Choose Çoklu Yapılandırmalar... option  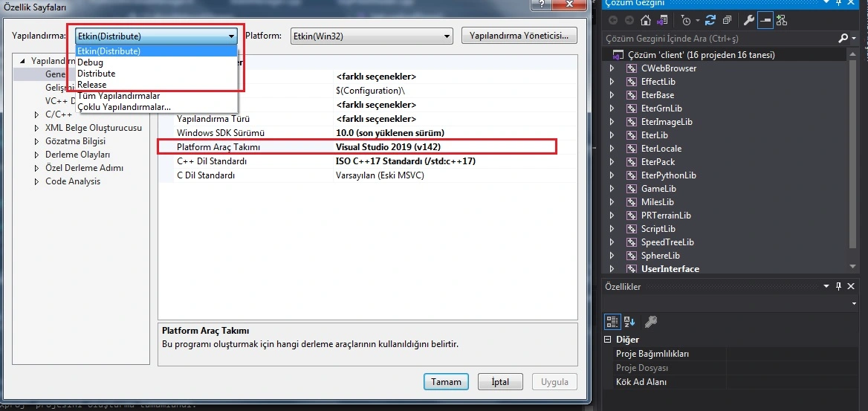124,107
